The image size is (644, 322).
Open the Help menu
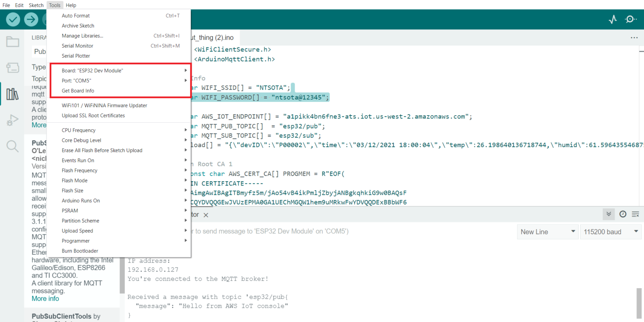[71, 5]
